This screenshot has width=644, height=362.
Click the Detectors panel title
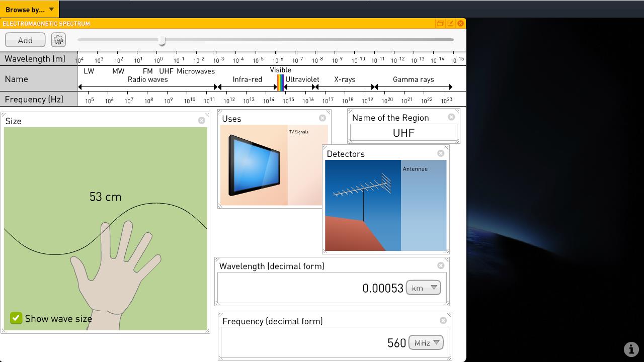(x=346, y=154)
